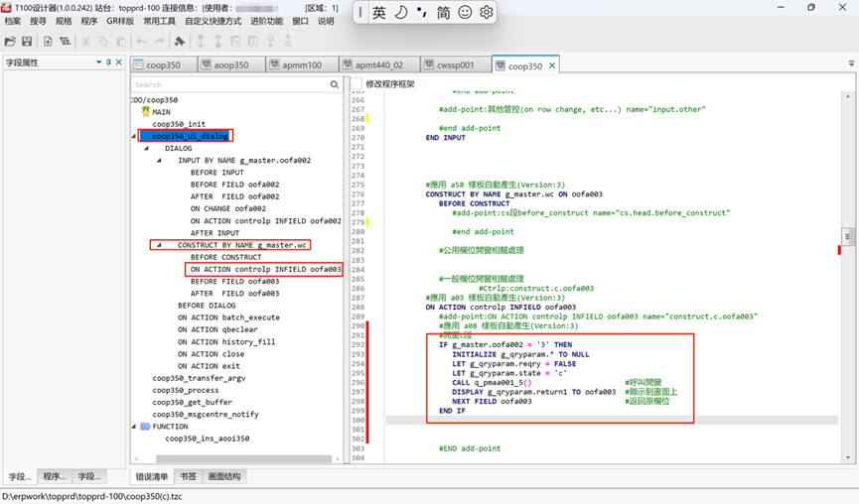Click the Search input field

coord(230,84)
